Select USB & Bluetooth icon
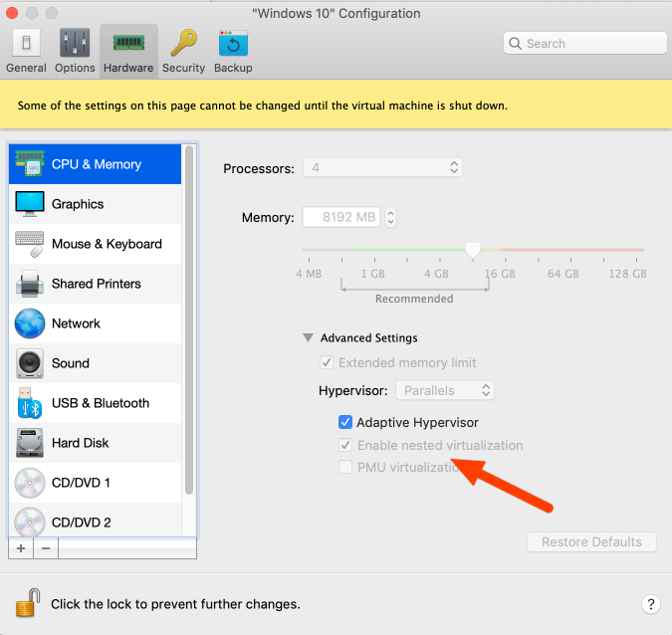Viewport: 672px width, 635px height. click(30, 403)
